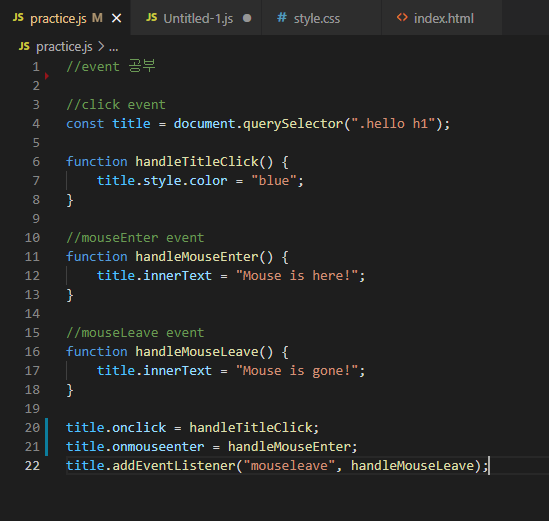Viewport: 549px width, 521px height.
Task: Click the JS icon on the practice.js tab
Action: (18, 17)
